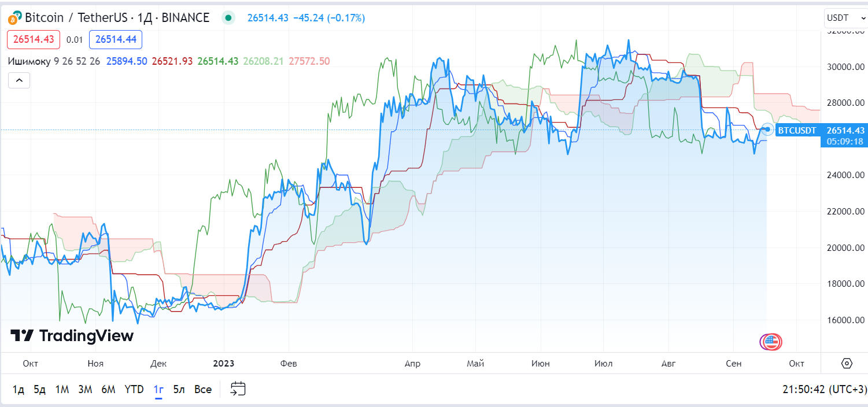Select the 1д time range
Image resolution: width=868 pixels, height=407 pixels.
19,389
